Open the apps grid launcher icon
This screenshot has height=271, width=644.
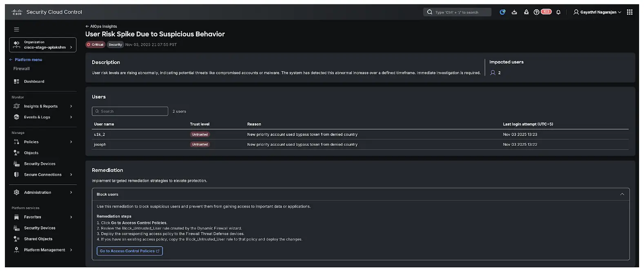click(x=630, y=12)
